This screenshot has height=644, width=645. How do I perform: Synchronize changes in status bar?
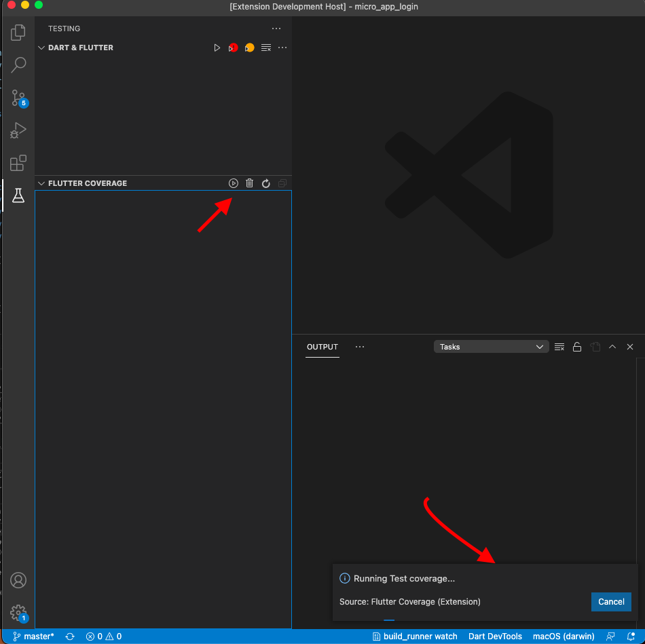[70, 636]
